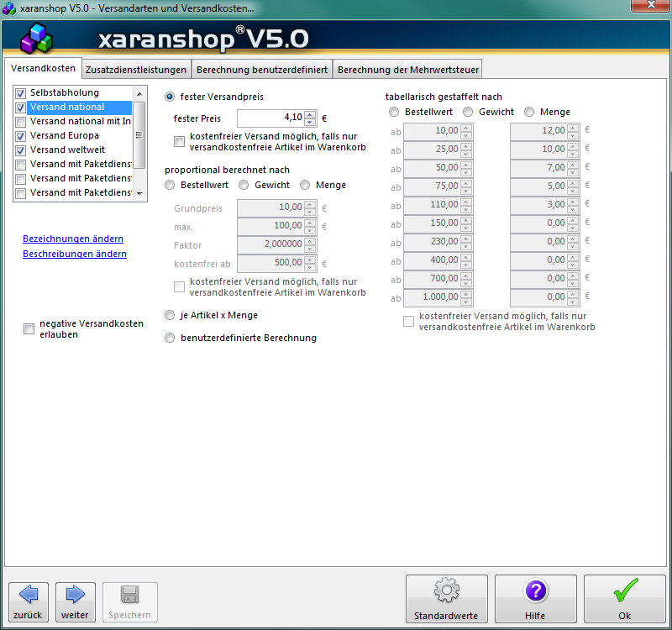This screenshot has width=672, height=630.
Task: Close the xaranshop dialog window
Action: point(650,5)
